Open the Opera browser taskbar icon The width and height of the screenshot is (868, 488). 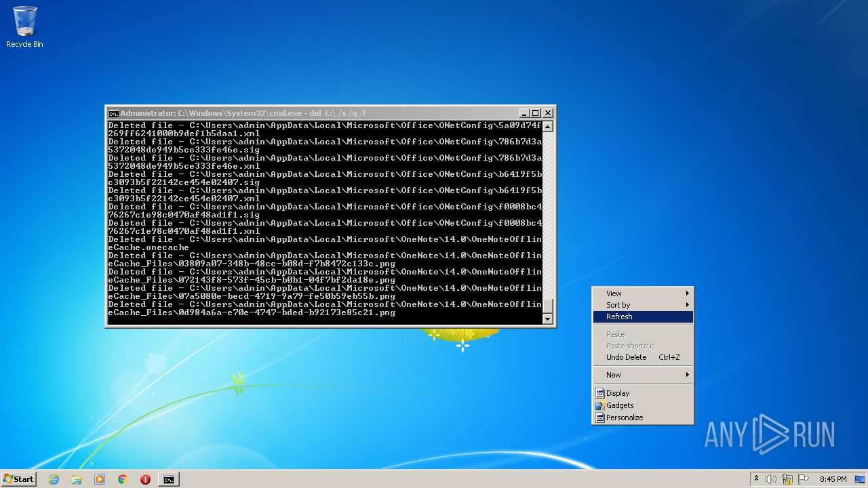click(x=145, y=479)
